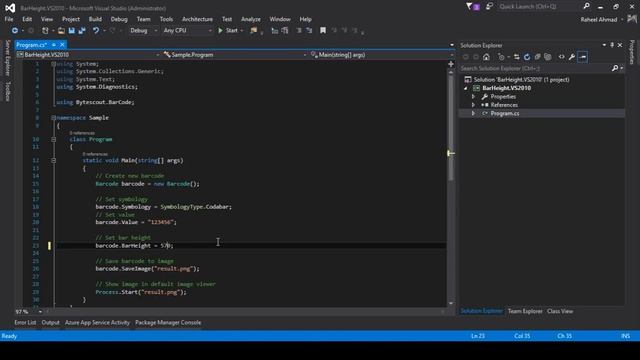Open the Debug menu
Viewport: 640px width, 360px height.
[119, 19]
